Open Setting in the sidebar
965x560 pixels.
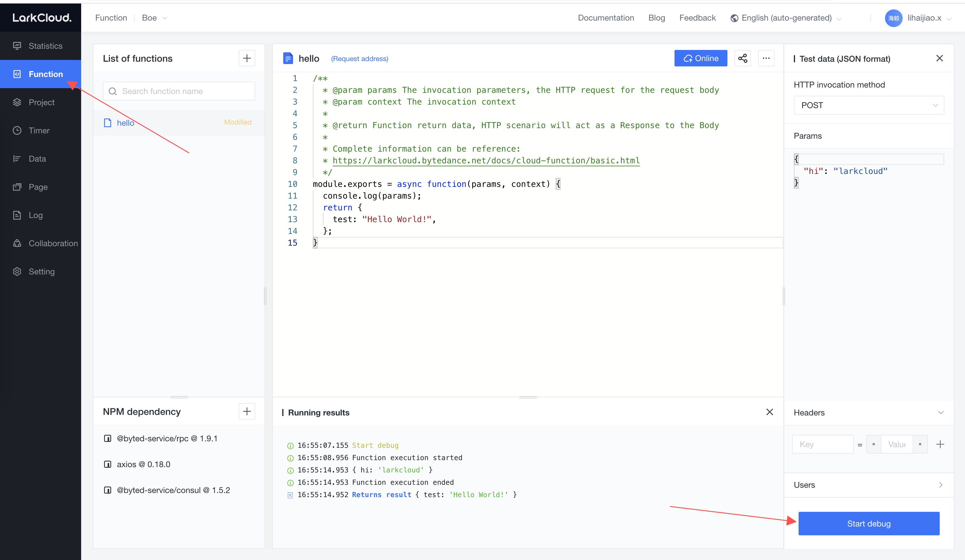click(x=40, y=271)
